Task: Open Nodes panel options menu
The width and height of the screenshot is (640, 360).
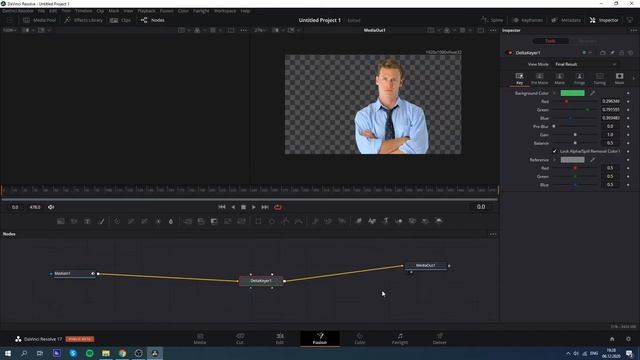Action: click(x=493, y=234)
